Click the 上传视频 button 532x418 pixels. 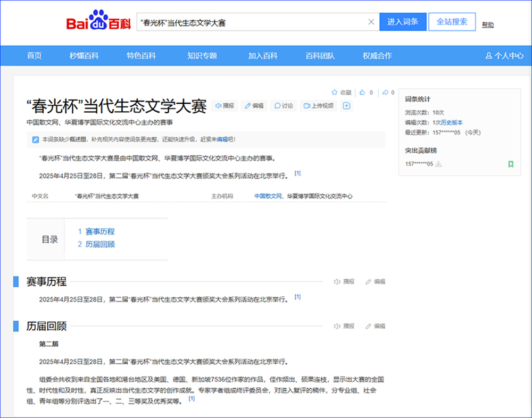pos(318,106)
